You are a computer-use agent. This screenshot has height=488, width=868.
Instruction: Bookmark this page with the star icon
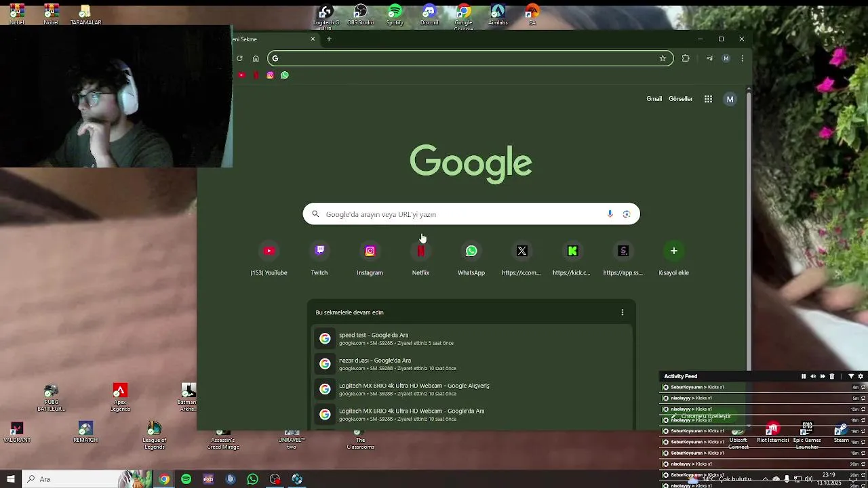[663, 58]
